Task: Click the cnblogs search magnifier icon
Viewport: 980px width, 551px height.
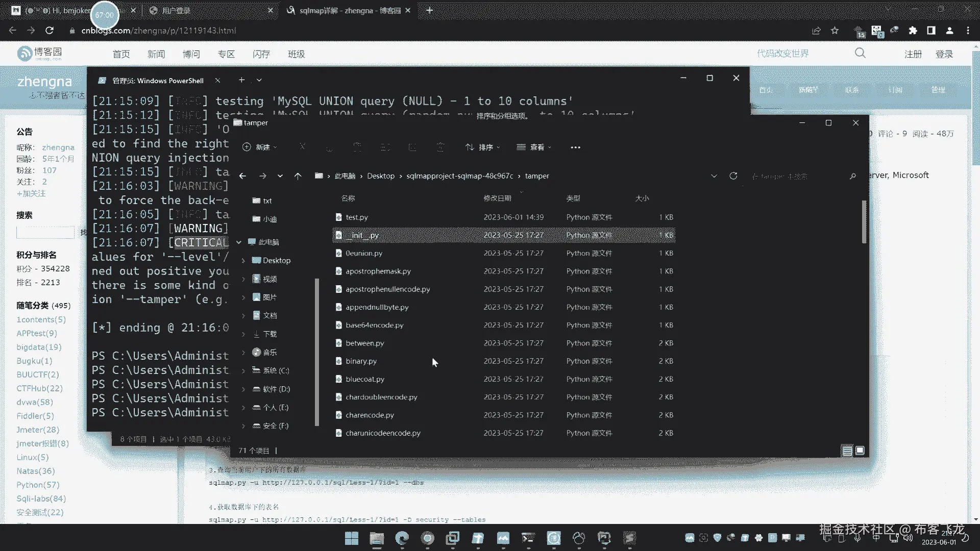Action: coord(860,53)
